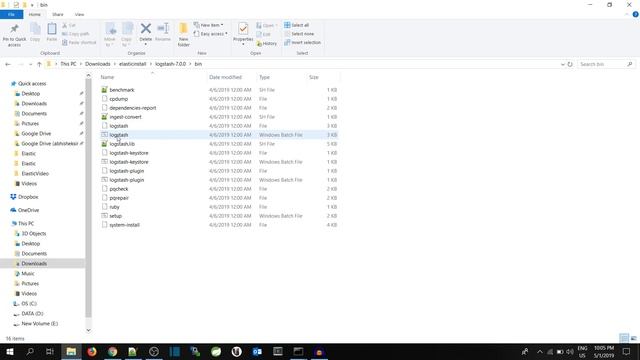Click the Rename ribbon icon
Image resolution: width=640 pixels, height=360 pixels.
coord(163,32)
